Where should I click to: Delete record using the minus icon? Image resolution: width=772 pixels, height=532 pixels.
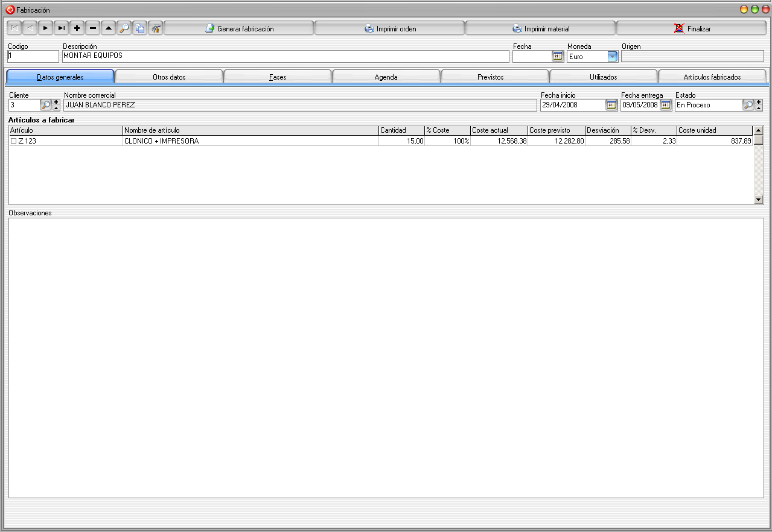[x=93, y=28]
